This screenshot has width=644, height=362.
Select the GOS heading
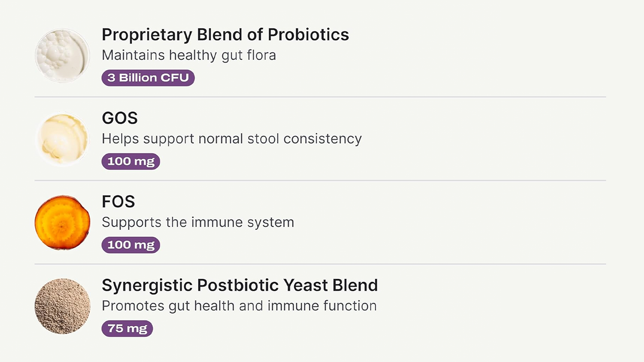point(120,118)
